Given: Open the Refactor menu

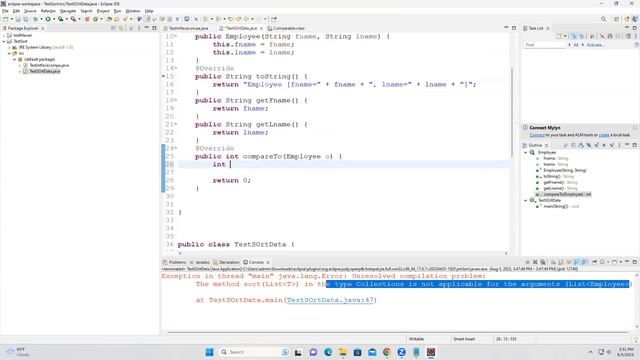Looking at the screenshot, I should coord(48,11).
